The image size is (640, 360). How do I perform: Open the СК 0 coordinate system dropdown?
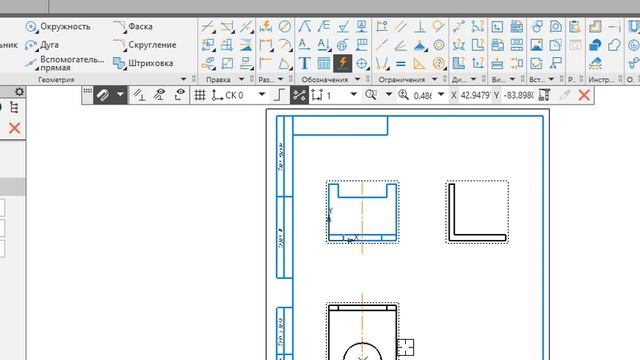coord(262,95)
